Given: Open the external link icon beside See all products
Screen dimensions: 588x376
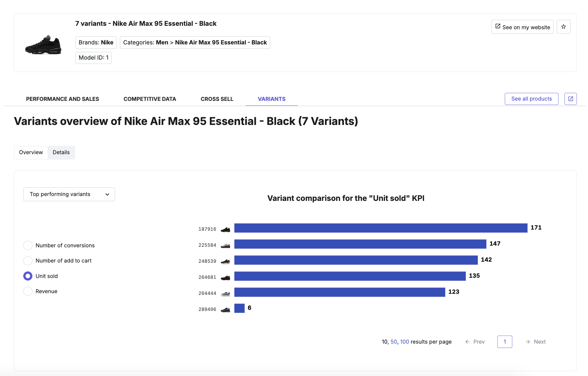Looking at the screenshot, I should [x=571, y=99].
